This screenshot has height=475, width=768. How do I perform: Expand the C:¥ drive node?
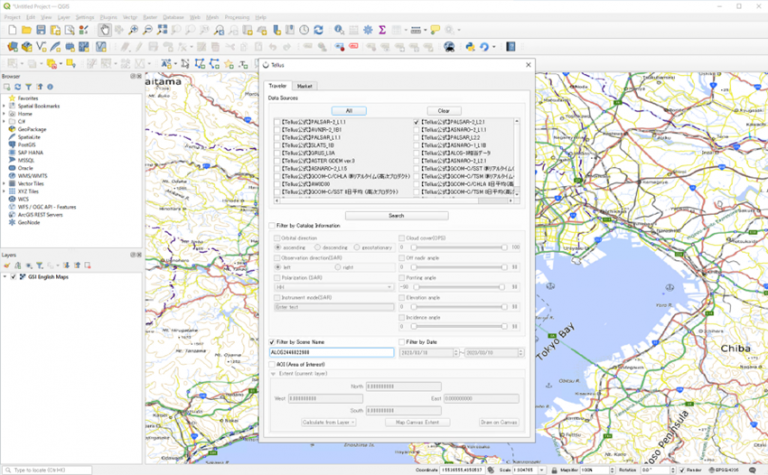tap(4, 121)
